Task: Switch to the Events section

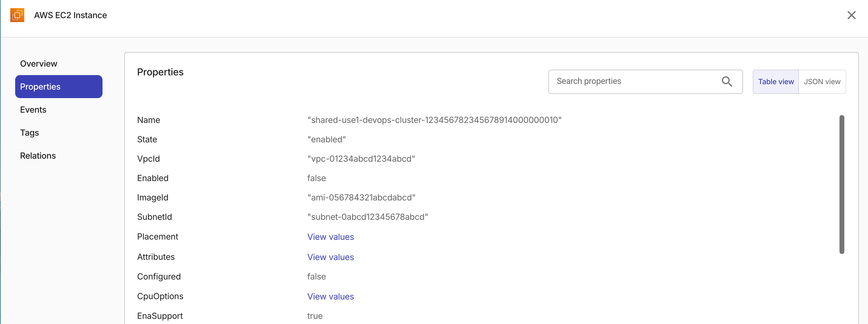Action: [33, 109]
